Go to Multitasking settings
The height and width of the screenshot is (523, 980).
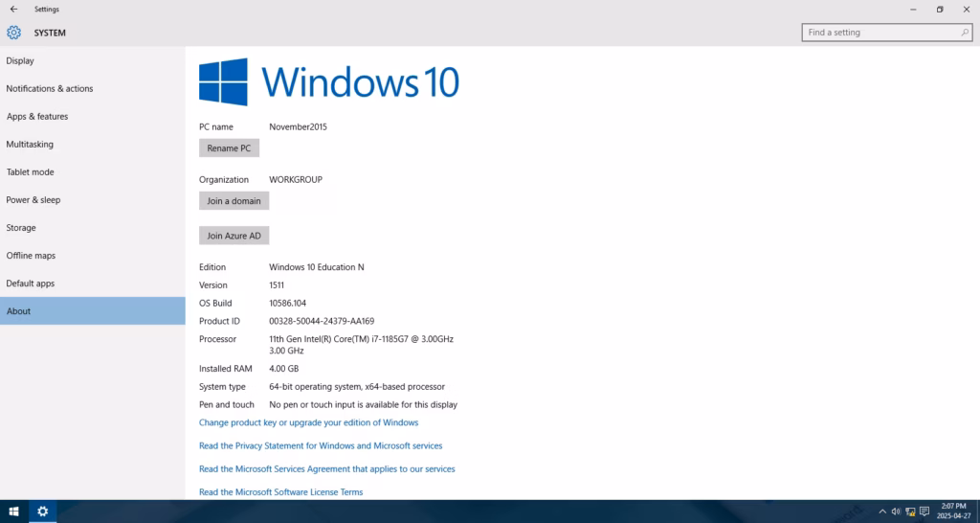click(x=93, y=145)
